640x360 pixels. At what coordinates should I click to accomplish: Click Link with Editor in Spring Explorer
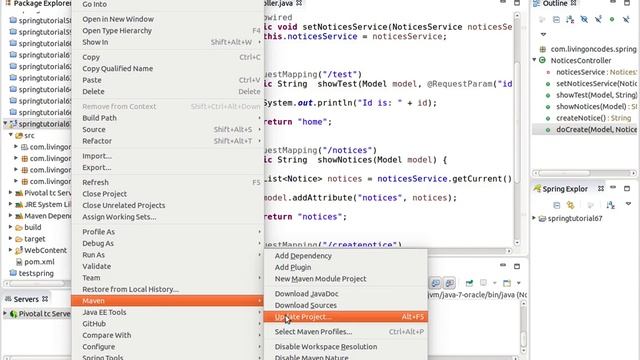(x=570, y=205)
